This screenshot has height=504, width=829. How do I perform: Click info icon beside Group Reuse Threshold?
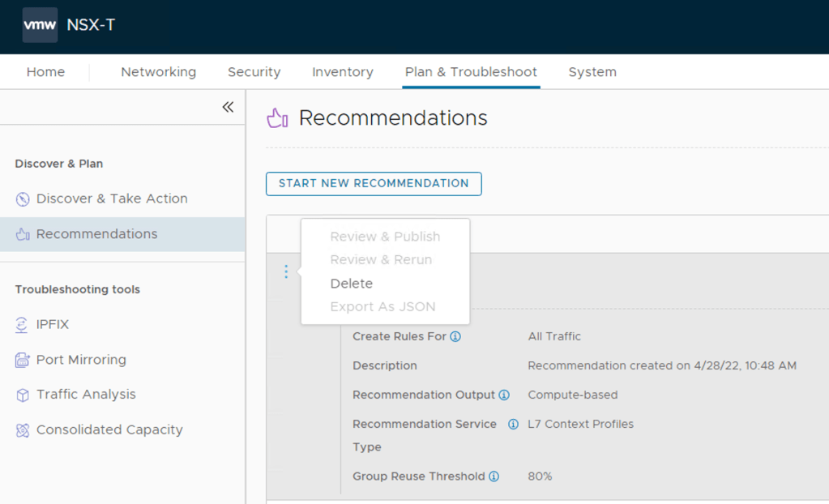[x=494, y=476]
